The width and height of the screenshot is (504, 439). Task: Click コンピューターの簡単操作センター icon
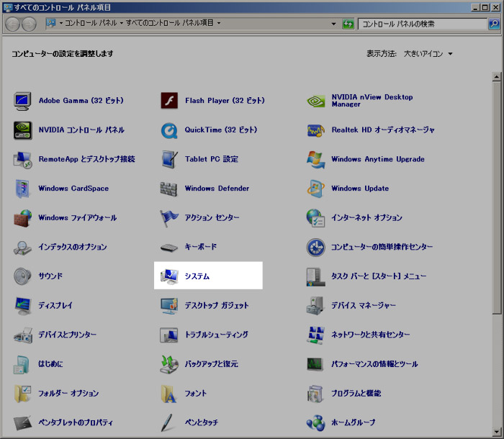click(315, 248)
